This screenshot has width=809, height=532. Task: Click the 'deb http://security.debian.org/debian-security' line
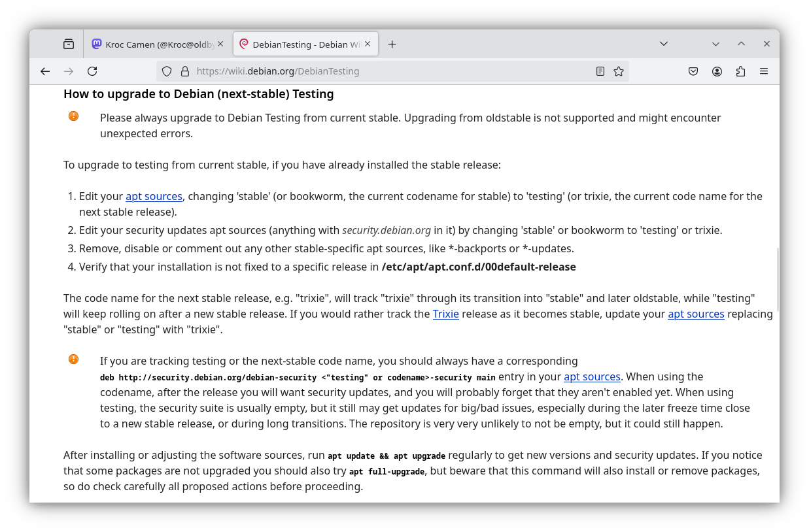coord(298,377)
